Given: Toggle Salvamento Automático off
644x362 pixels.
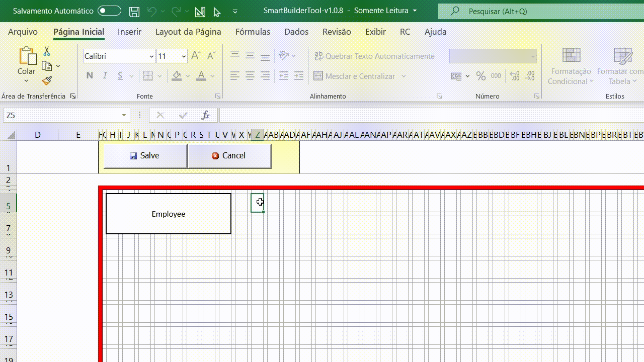Looking at the screenshot, I should [x=111, y=11].
